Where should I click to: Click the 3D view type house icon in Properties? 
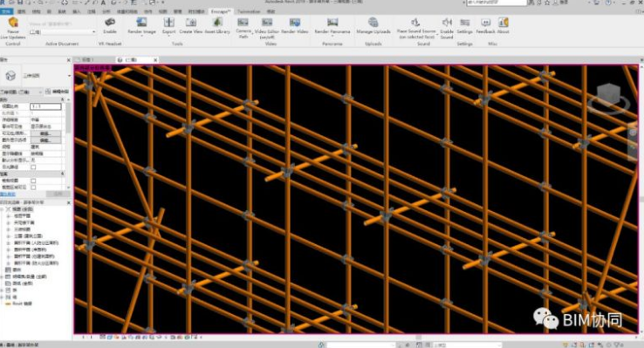click(10, 76)
